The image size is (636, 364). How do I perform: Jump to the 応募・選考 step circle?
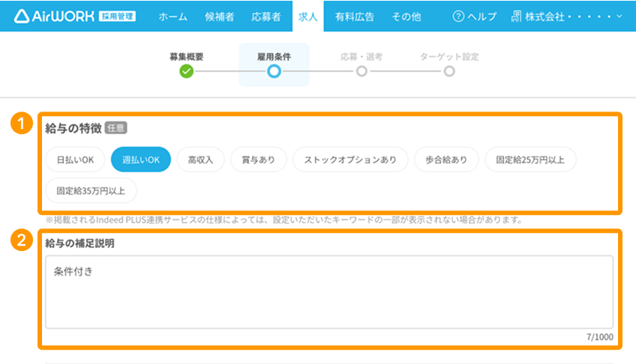click(x=361, y=71)
